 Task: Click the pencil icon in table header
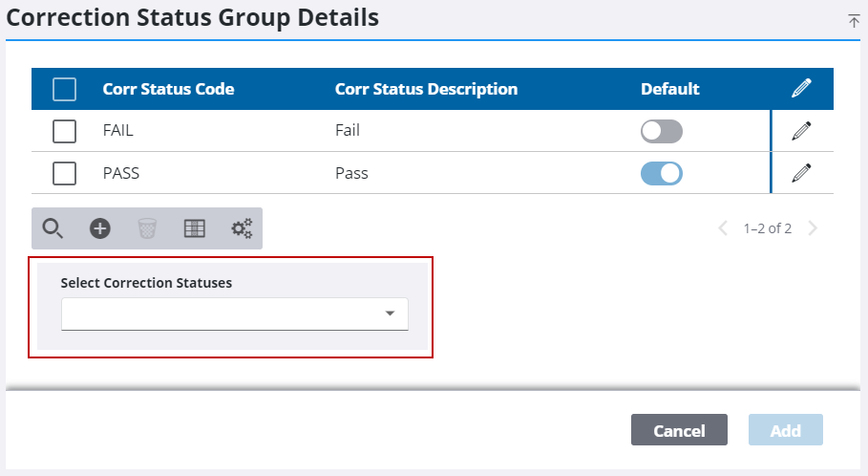[801, 89]
